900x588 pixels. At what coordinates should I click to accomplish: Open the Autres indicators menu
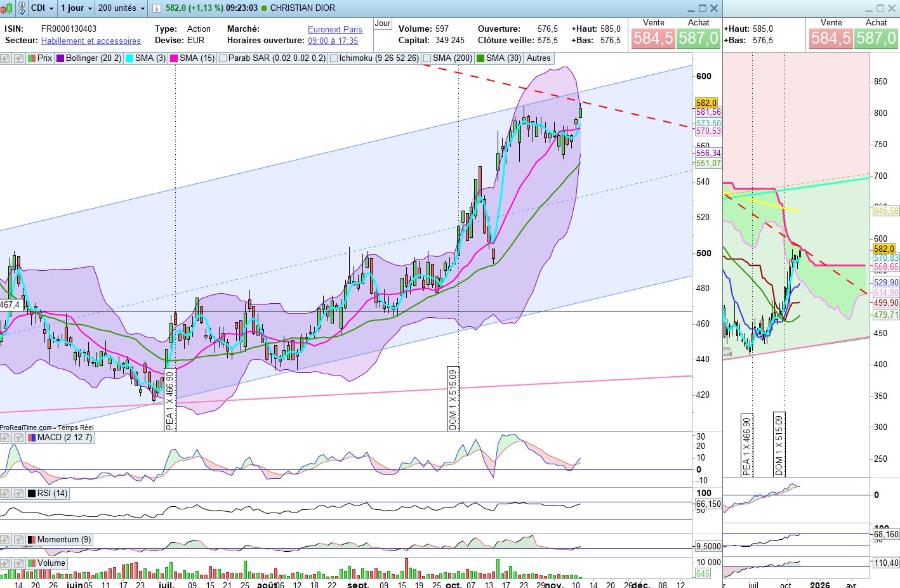tap(538, 58)
